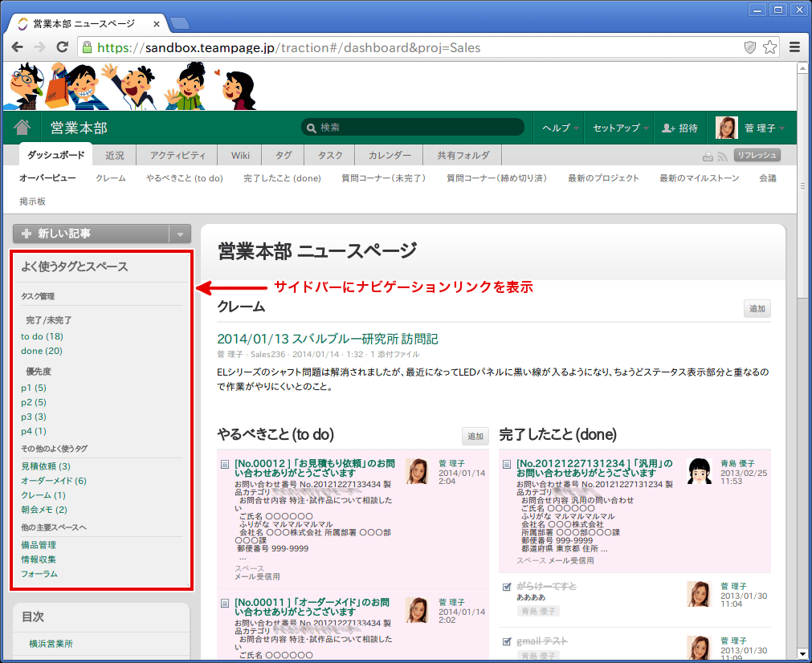Viewport: 812px width, 663px height.
Task: Click the document icon beside article No.00012
Action: 225,464
